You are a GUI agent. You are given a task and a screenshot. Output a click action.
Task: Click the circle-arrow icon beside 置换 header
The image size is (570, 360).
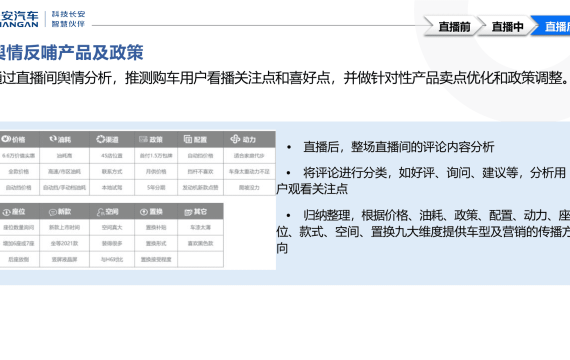pos(144,212)
